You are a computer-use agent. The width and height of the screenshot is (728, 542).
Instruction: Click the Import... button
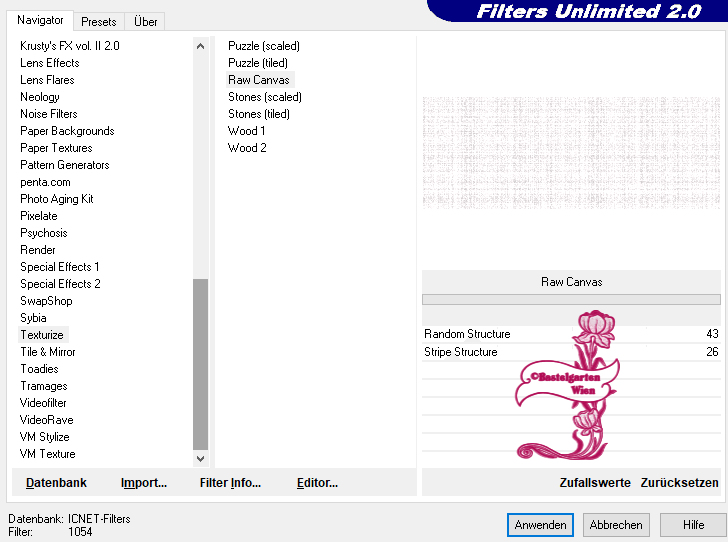point(143,483)
